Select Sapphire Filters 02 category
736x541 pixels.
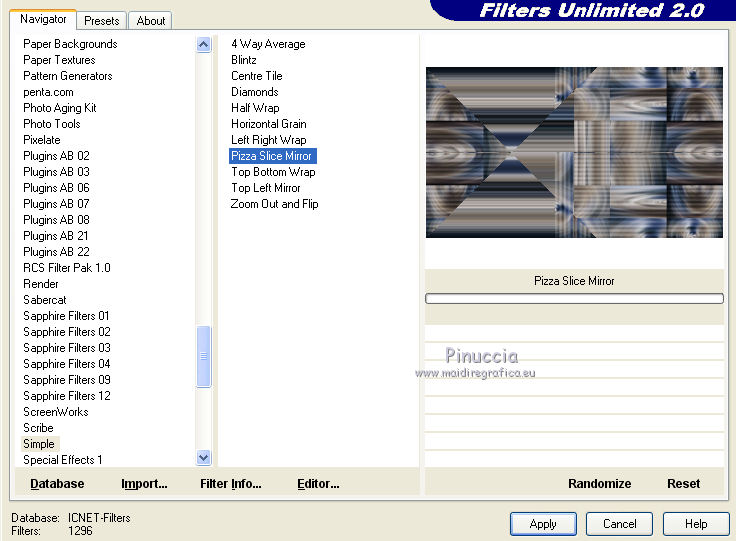pos(67,332)
